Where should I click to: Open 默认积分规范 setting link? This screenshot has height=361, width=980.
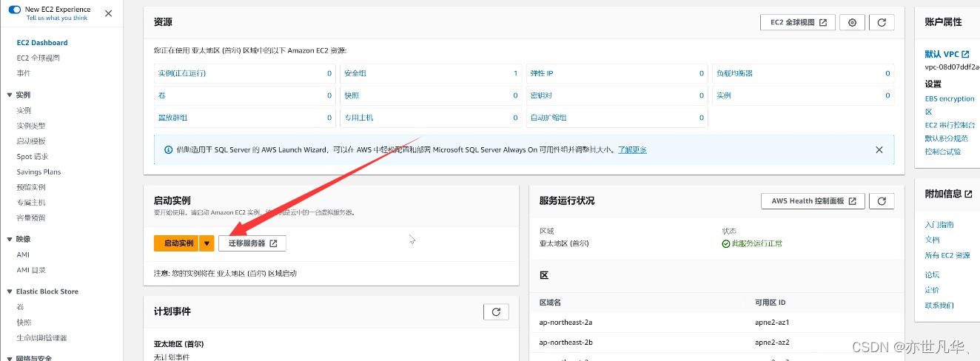point(947,138)
